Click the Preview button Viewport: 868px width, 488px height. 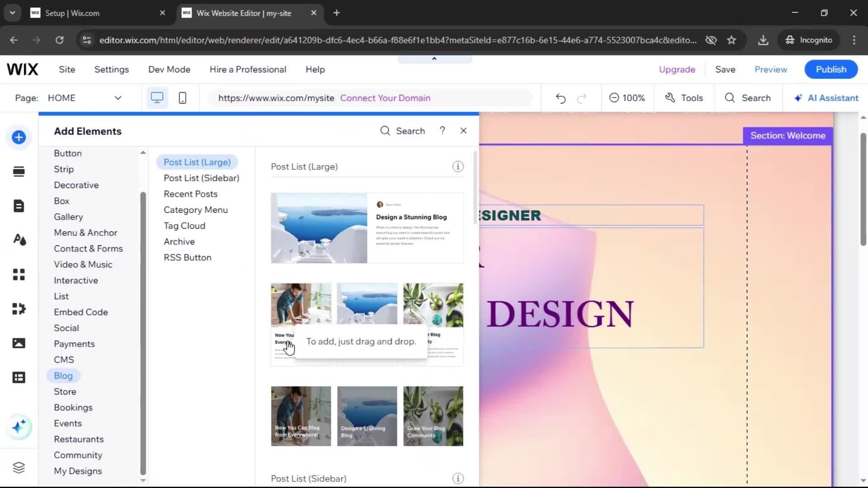pyautogui.click(x=771, y=70)
